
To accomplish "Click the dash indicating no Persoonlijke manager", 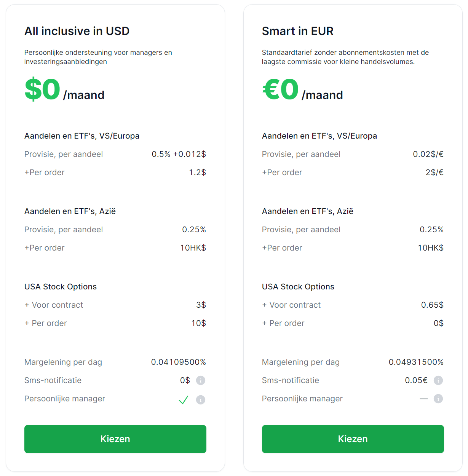I will point(423,399).
